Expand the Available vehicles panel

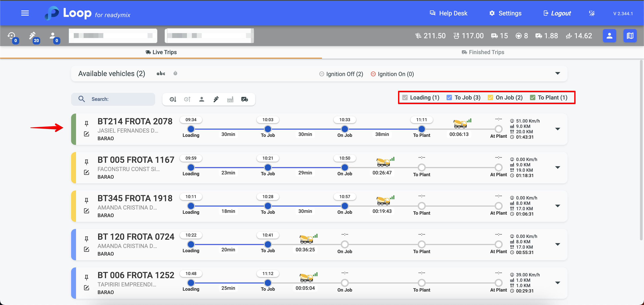pos(557,74)
